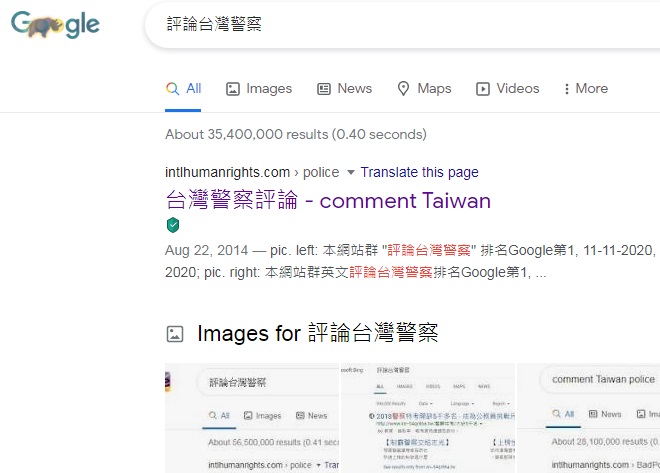Open the first image result thumbnail
The width and height of the screenshot is (660, 473).
[x=251, y=418]
